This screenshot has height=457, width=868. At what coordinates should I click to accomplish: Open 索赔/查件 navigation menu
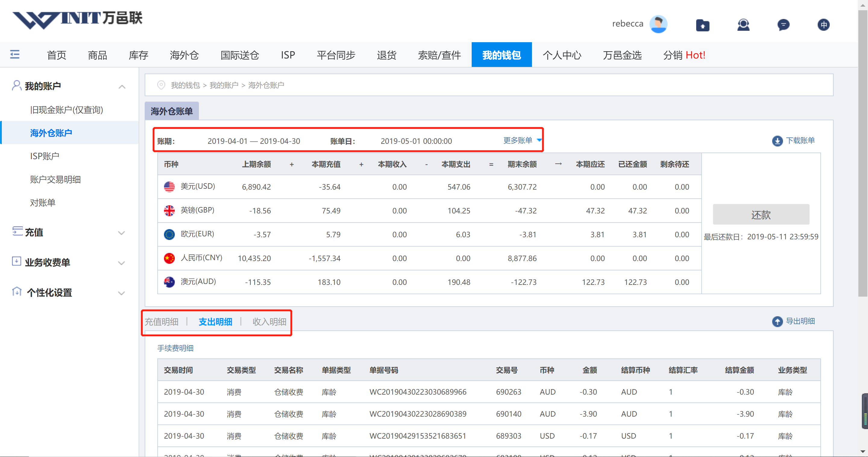[439, 55]
